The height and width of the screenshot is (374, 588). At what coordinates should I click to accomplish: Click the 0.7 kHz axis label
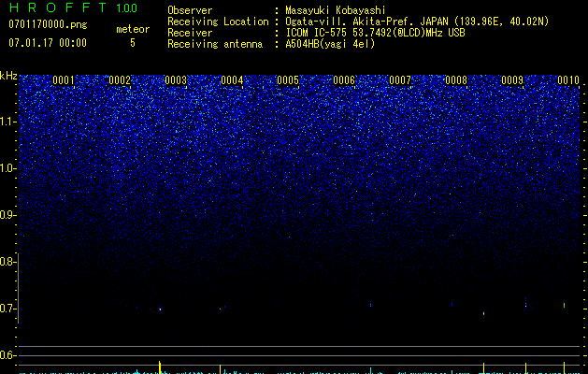(7, 309)
